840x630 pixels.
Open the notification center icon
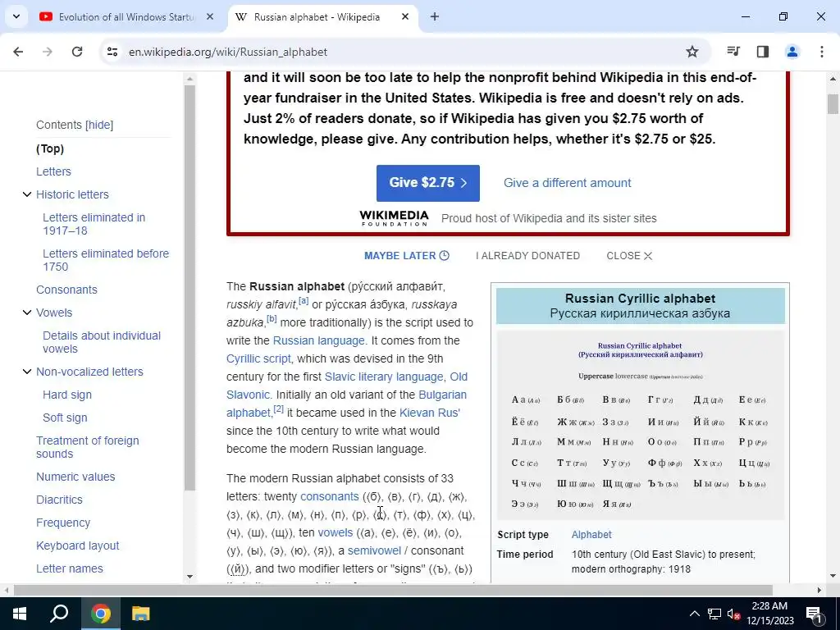pyautogui.click(x=814, y=614)
